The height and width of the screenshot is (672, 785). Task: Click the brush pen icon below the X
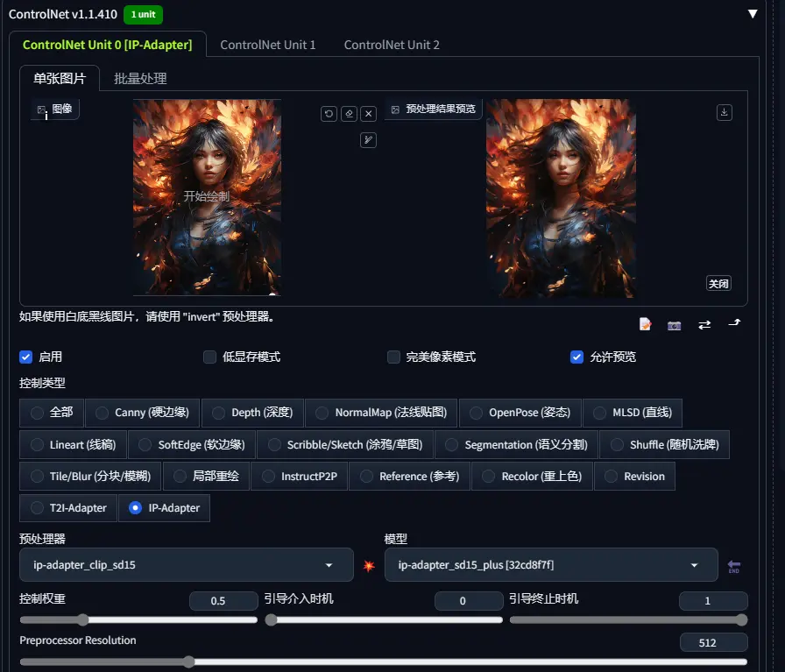point(369,139)
